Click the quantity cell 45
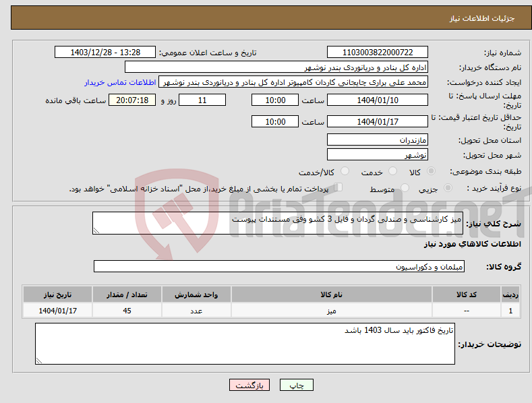The width and height of the screenshot is (532, 403). (127, 311)
